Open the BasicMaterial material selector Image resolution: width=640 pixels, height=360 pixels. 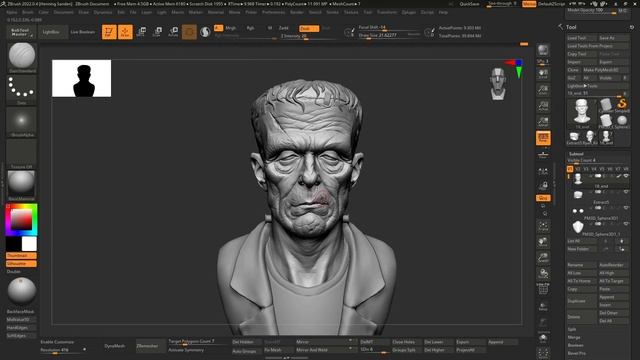pos(22,186)
